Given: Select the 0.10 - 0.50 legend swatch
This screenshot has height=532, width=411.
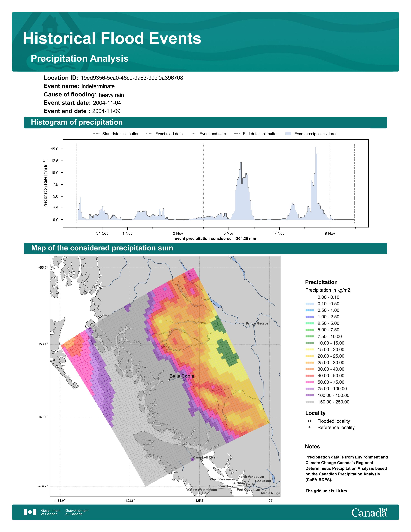Looking at the screenshot, I should (310, 304).
